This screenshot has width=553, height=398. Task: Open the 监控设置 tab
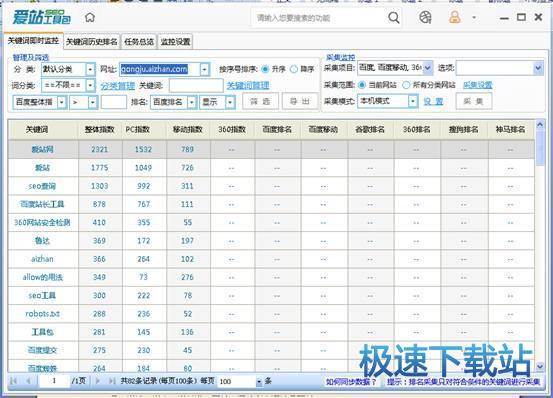175,42
